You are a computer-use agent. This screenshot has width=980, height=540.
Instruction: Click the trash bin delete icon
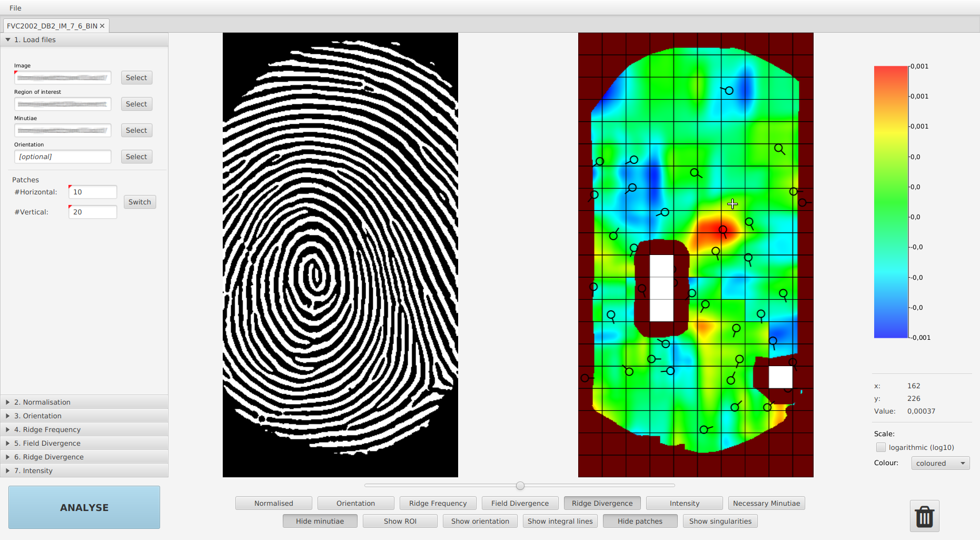click(925, 516)
